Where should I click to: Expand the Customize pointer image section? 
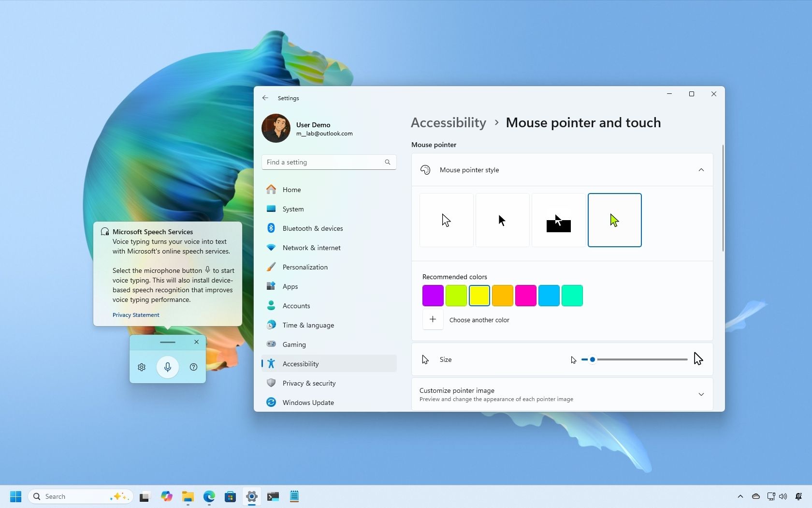pyautogui.click(x=701, y=394)
